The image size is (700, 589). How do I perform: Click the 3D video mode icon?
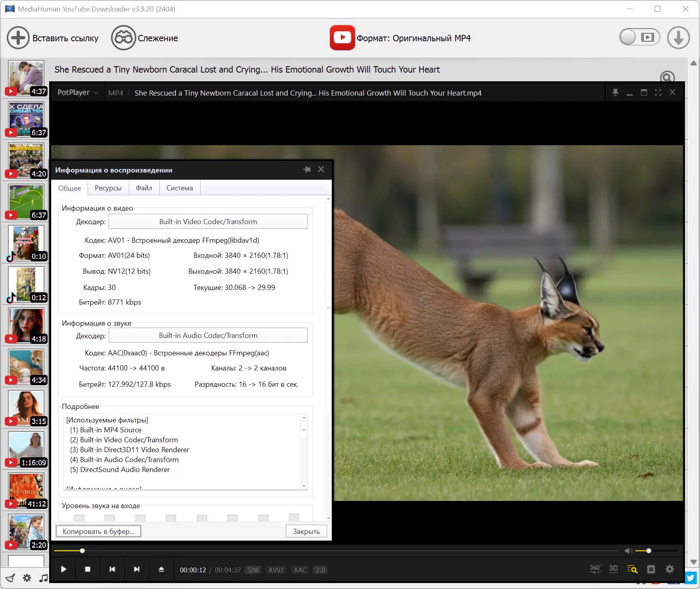613,569
